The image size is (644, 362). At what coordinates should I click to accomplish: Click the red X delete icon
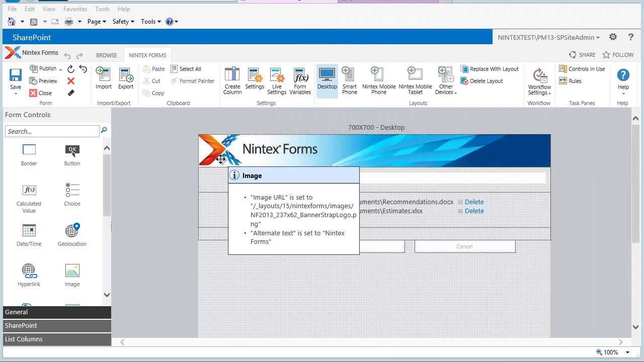[x=71, y=81]
